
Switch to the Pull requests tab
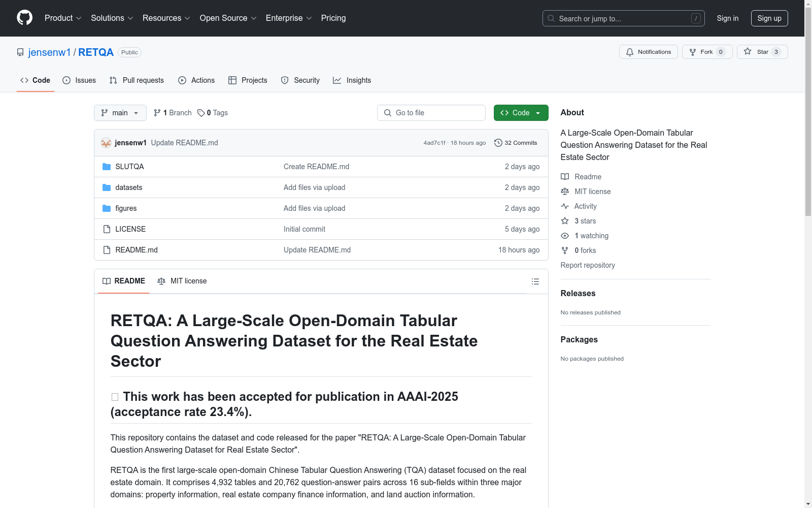click(137, 80)
